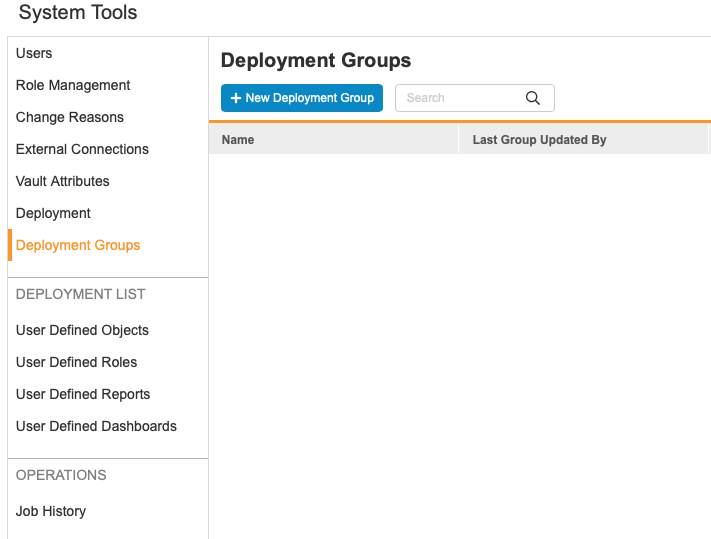
Task: Sort by Last Group Updated By column
Action: tap(539, 140)
